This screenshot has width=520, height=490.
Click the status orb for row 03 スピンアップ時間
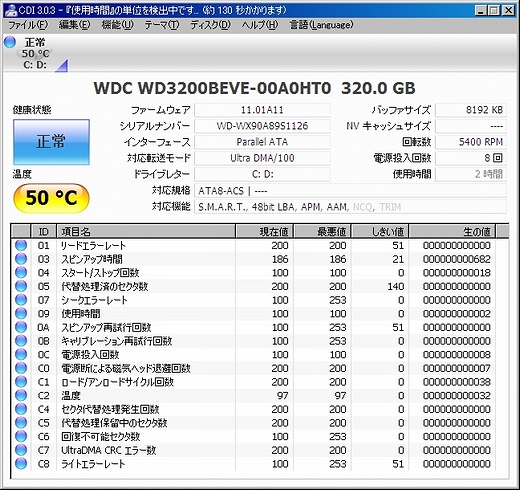pyautogui.click(x=21, y=259)
